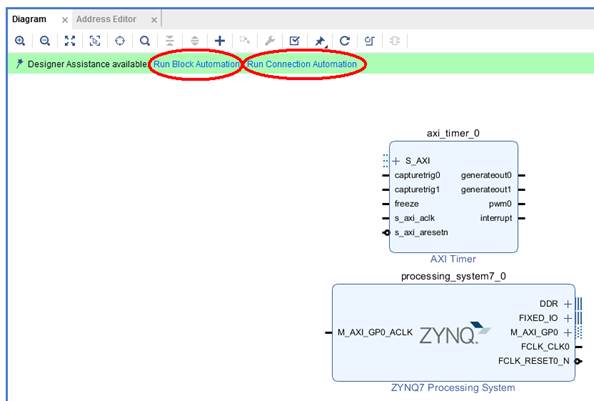Click the Auto-fit selection toolbar icon
The image size is (594, 401).
95,41
